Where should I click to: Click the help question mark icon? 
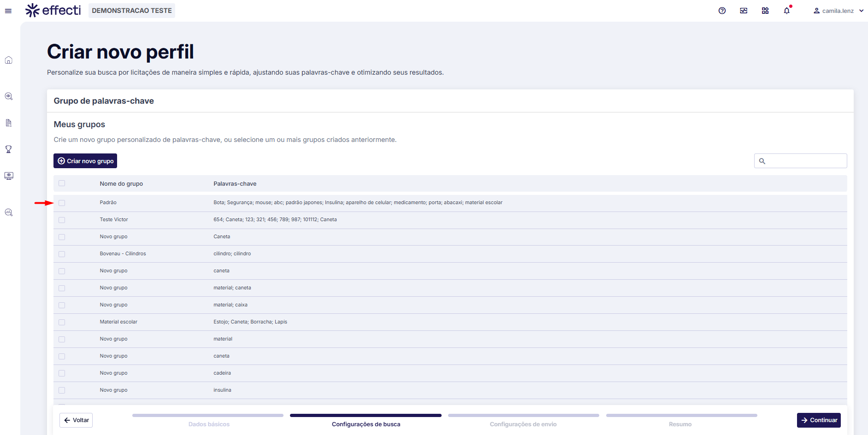pyautogui.click(x=722, y=11)
